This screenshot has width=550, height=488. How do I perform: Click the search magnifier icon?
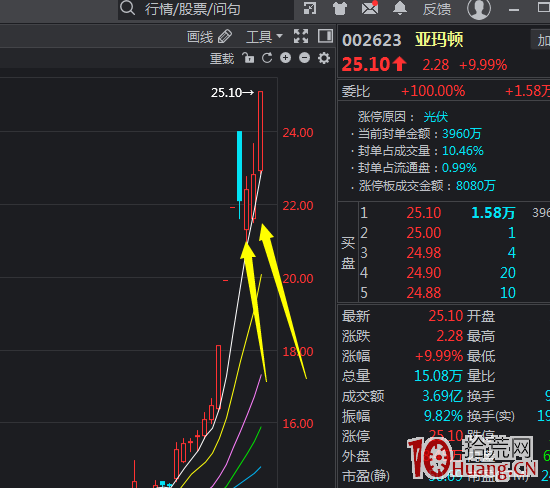(127, 8)
